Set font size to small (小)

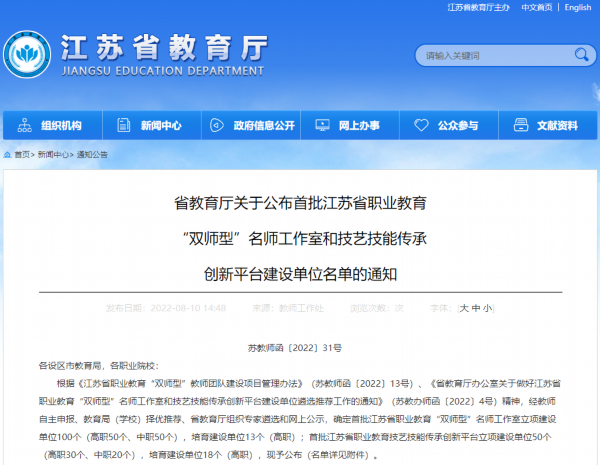click(x=487, y=309)
